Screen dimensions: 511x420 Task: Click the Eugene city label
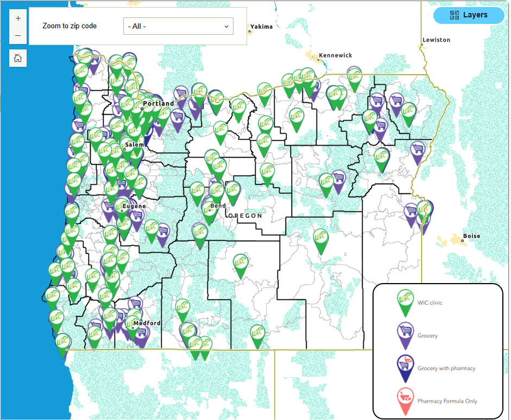point(134,206)
